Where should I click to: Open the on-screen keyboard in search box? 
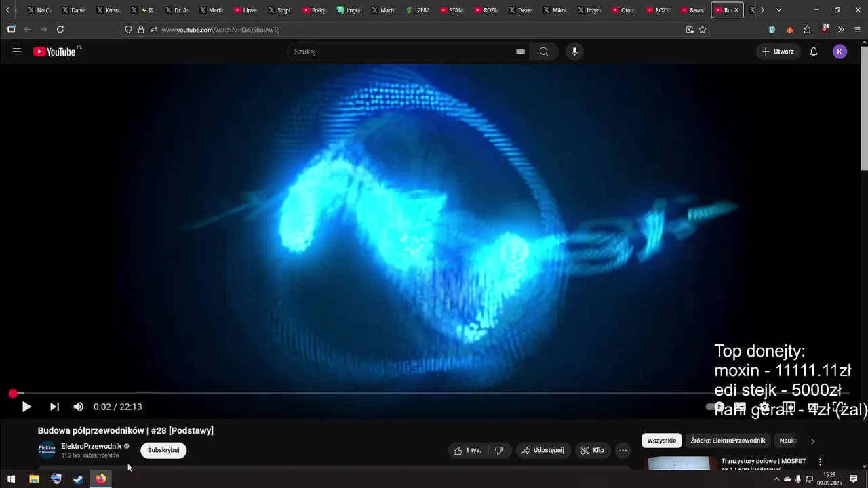point(521,52)
